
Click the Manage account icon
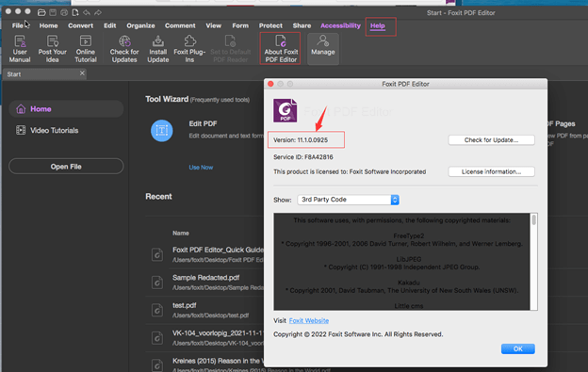point(323,48)
